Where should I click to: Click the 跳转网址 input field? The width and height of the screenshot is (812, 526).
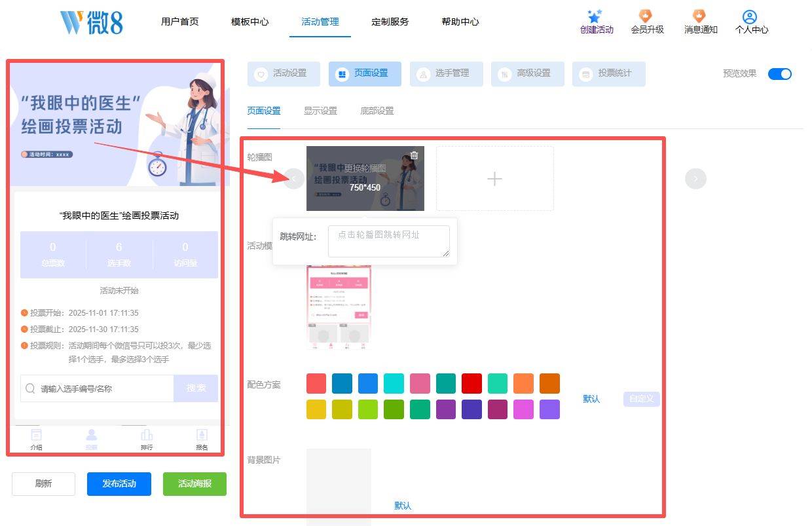tap(389, 241)
